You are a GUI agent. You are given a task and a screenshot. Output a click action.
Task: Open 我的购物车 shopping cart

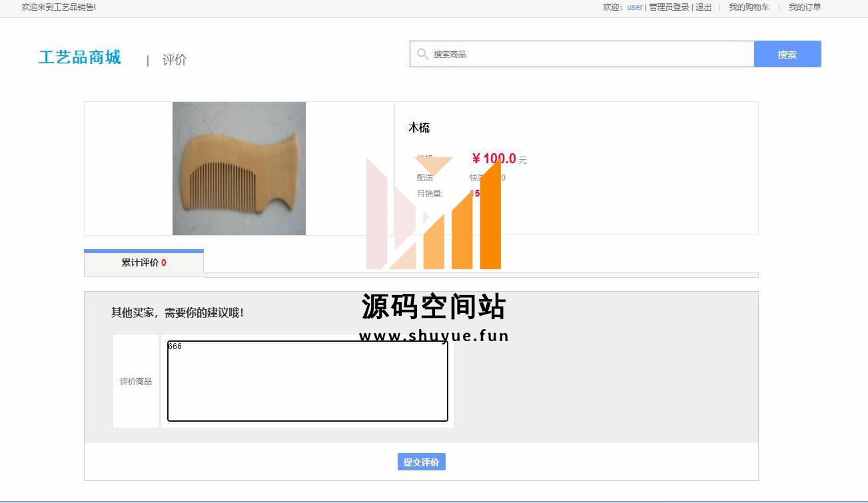[749, 7]
